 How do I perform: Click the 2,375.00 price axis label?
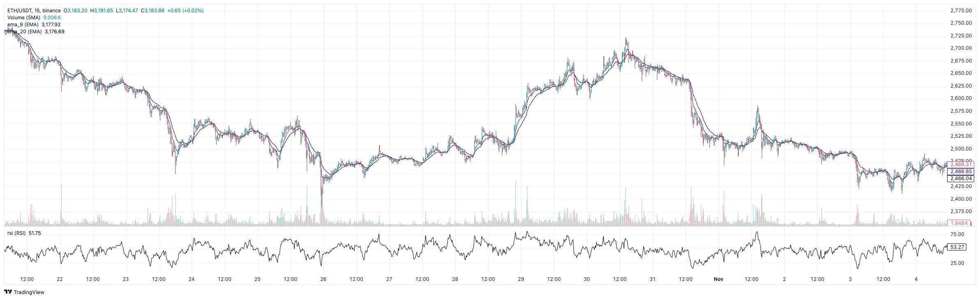point(962,211)
